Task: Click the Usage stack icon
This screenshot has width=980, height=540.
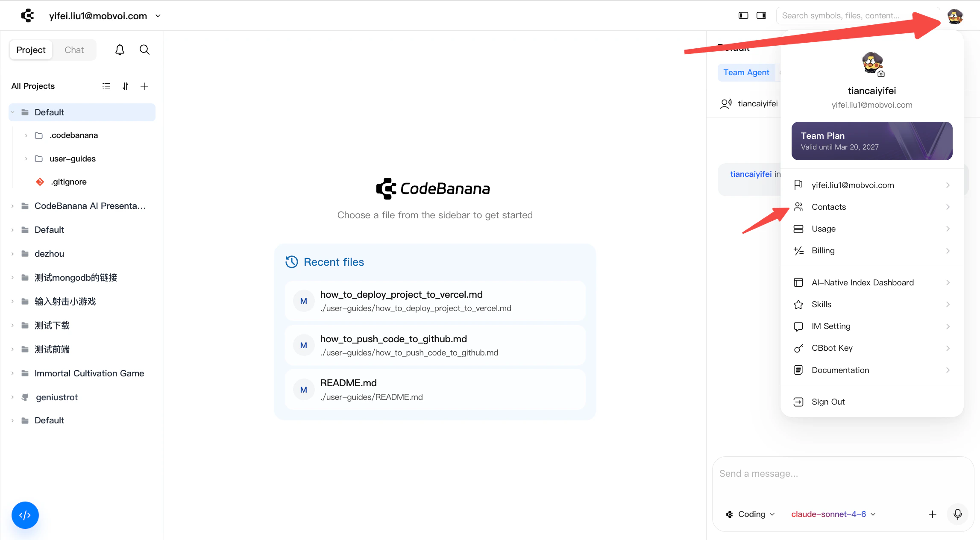Action: 798,229
